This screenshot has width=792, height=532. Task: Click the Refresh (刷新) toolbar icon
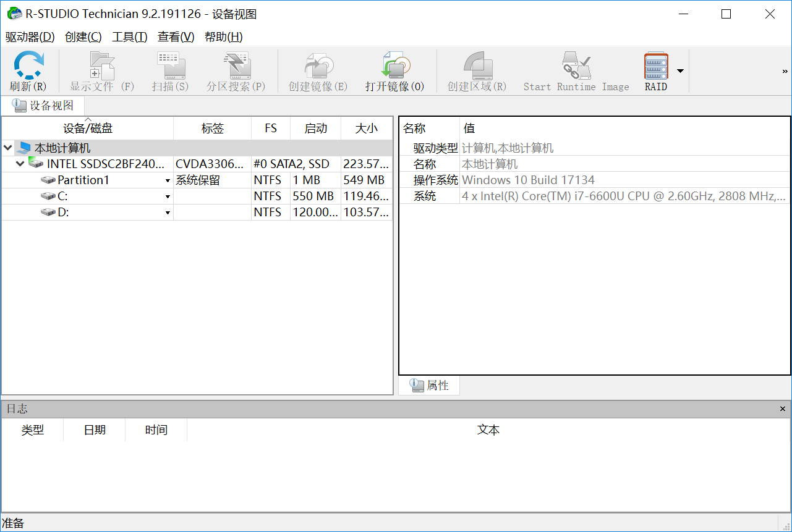click(x=28, y=64)
